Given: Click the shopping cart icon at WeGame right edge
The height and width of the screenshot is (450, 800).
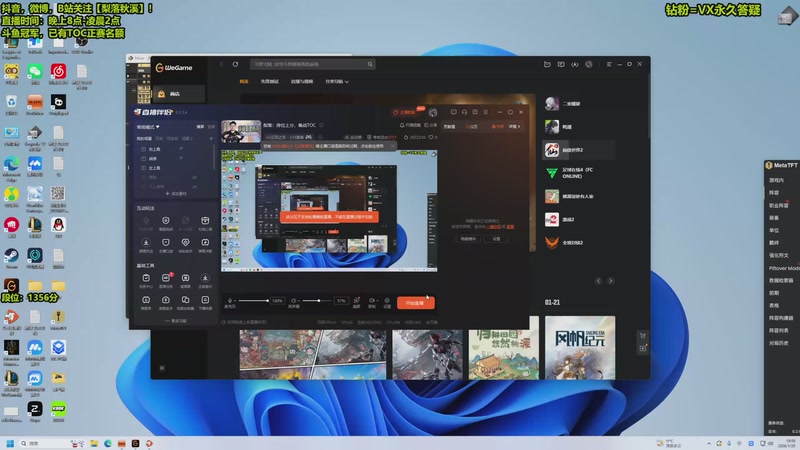Looking at the screenshot, I should coord(643,336).
